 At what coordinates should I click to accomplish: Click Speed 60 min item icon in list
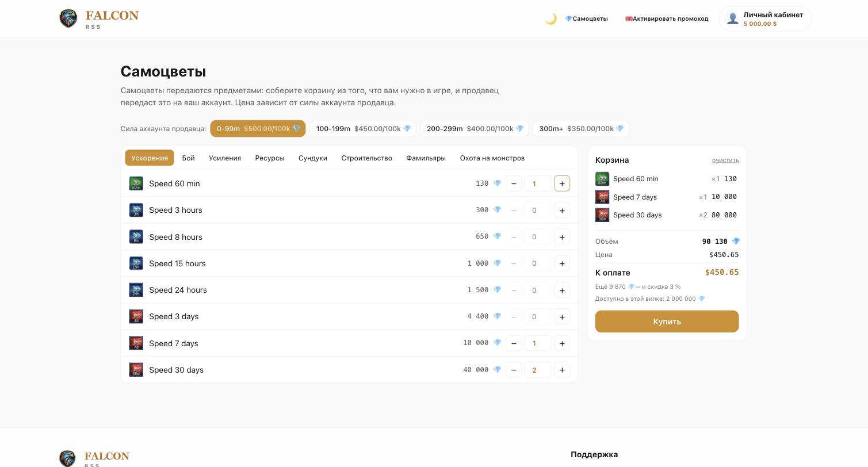pos(136,183)
